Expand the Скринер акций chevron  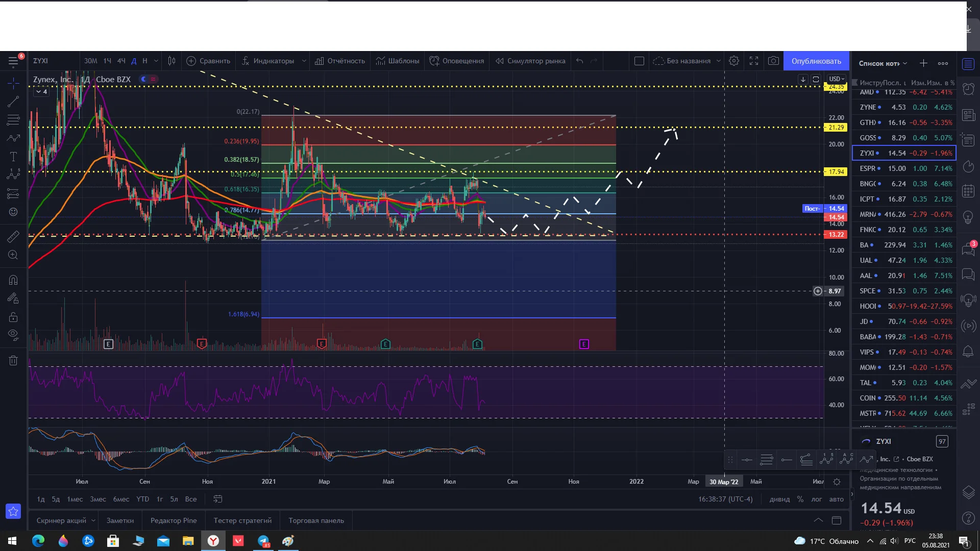[x=93, y=521]
